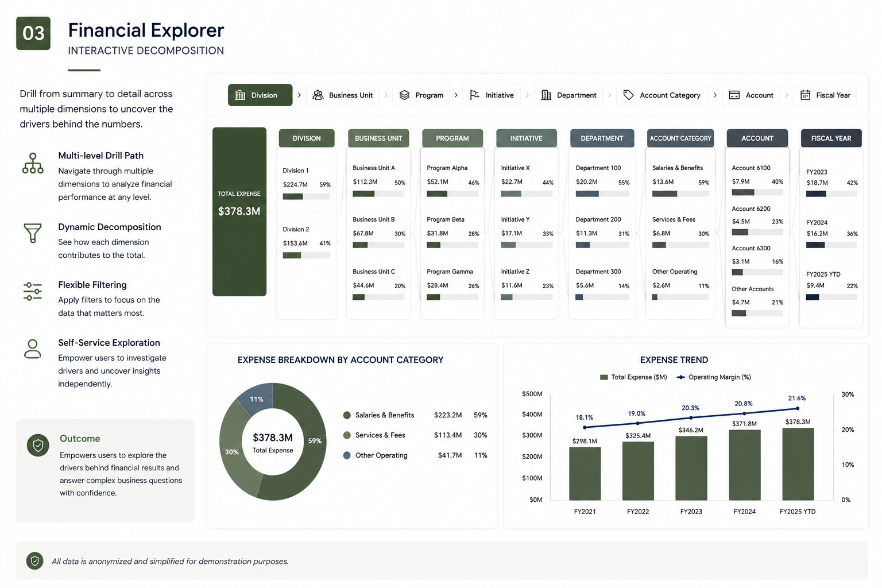Select Account 6200 entry
Image resolution: width=882 pixels, height=588 pixels.
(757, 220)
